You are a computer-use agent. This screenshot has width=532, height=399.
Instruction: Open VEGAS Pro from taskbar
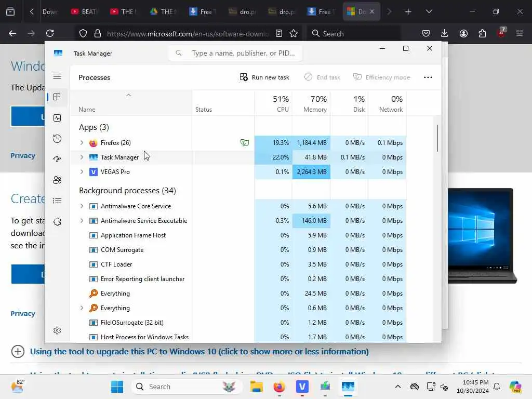click(302, 387)
